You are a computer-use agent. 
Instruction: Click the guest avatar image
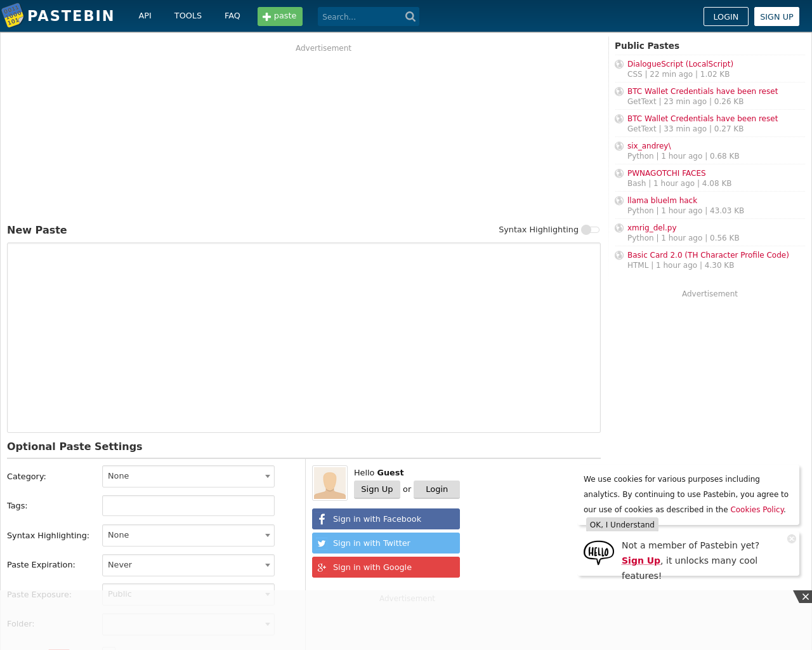(330, 483)
